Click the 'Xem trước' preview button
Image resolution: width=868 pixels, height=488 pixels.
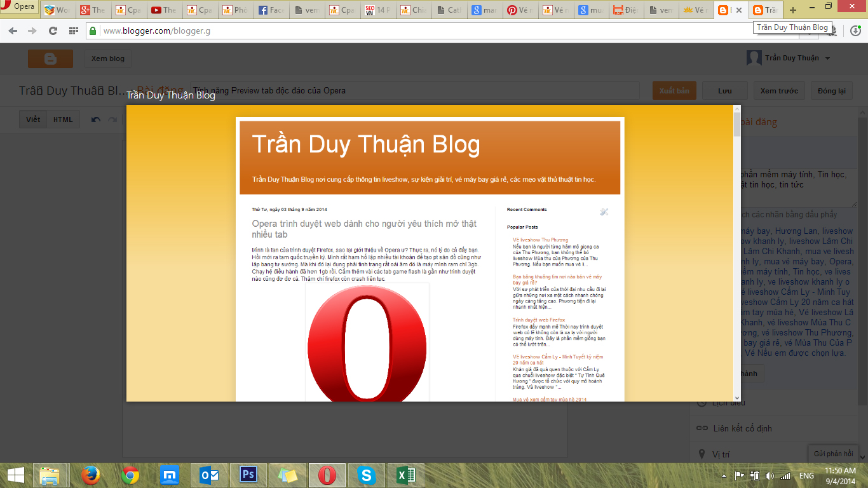point(779,91)
